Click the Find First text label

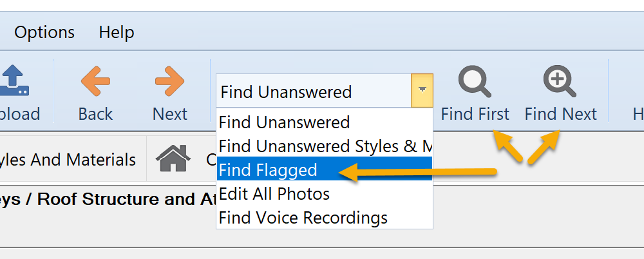pos(475,114)
